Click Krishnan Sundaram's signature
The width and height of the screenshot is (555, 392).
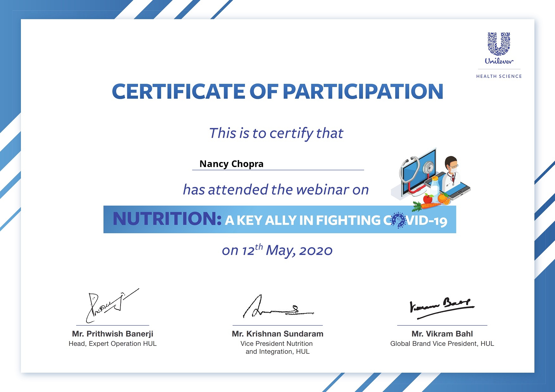(275, 308)
